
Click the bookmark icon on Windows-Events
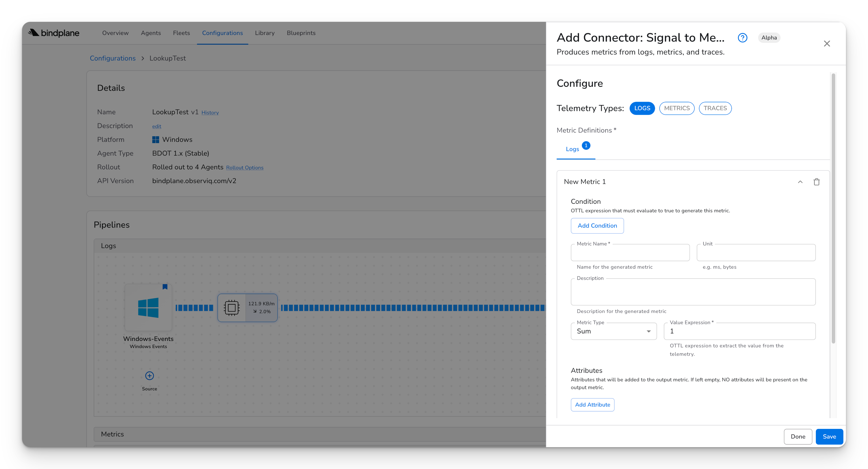(165, 287)
